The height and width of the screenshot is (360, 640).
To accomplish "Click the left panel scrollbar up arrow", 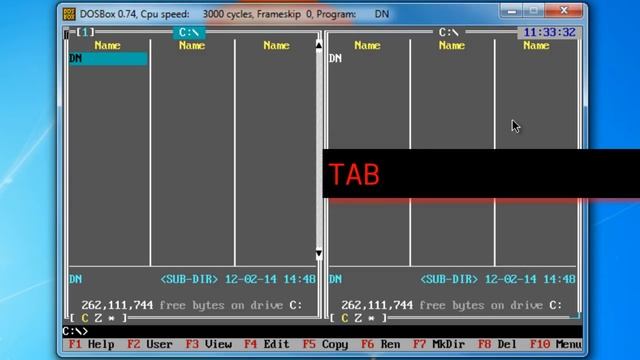I will [x=319, y=45].
